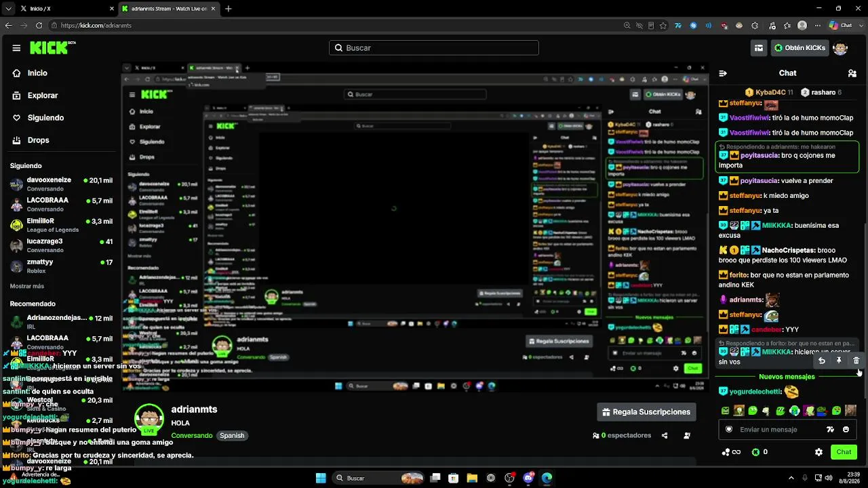Open the 7TV emote picker in chat input
Screen dimensions: 868x488
[830, 430]
